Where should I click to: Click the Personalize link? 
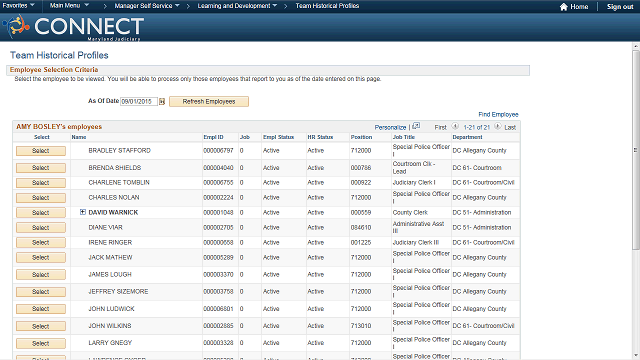coord(390,127)
